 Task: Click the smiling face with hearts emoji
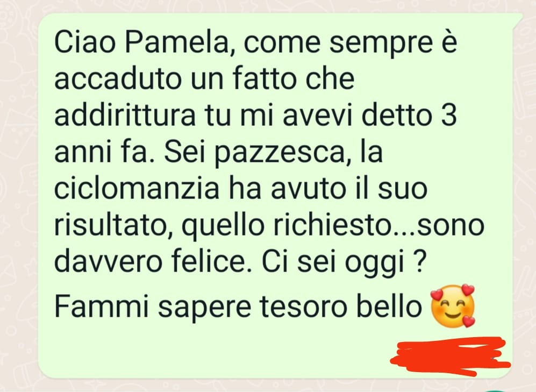pos(453,306)
